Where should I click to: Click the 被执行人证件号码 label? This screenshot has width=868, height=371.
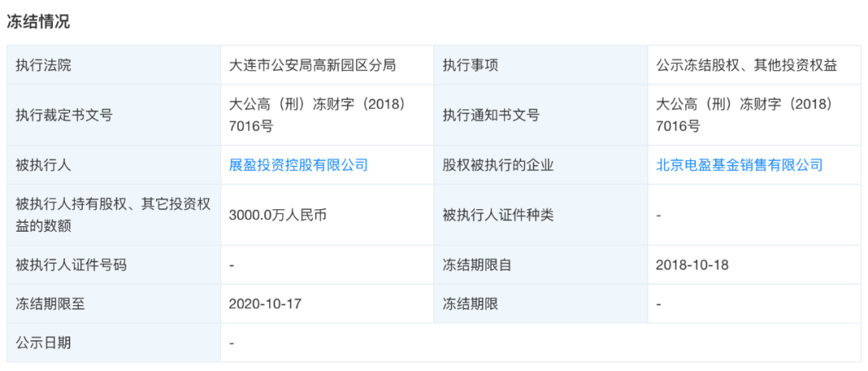[x=72, y=265]
